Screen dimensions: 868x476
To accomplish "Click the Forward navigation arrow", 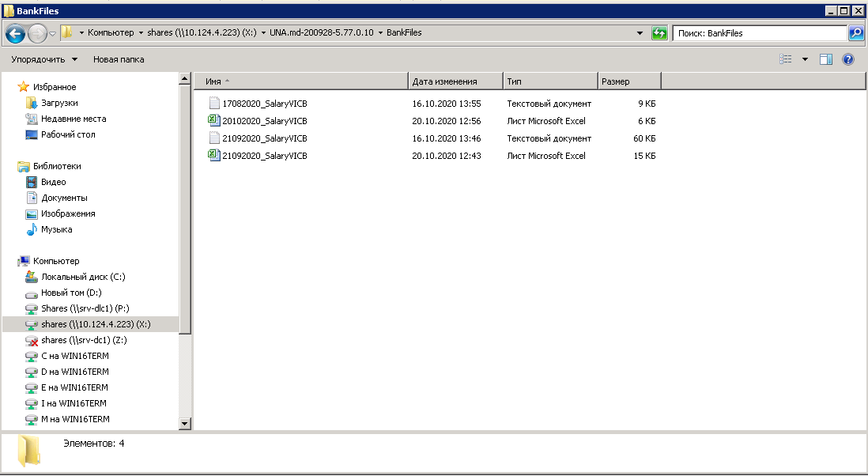I will pyautogui.click(x=37, y=34).
